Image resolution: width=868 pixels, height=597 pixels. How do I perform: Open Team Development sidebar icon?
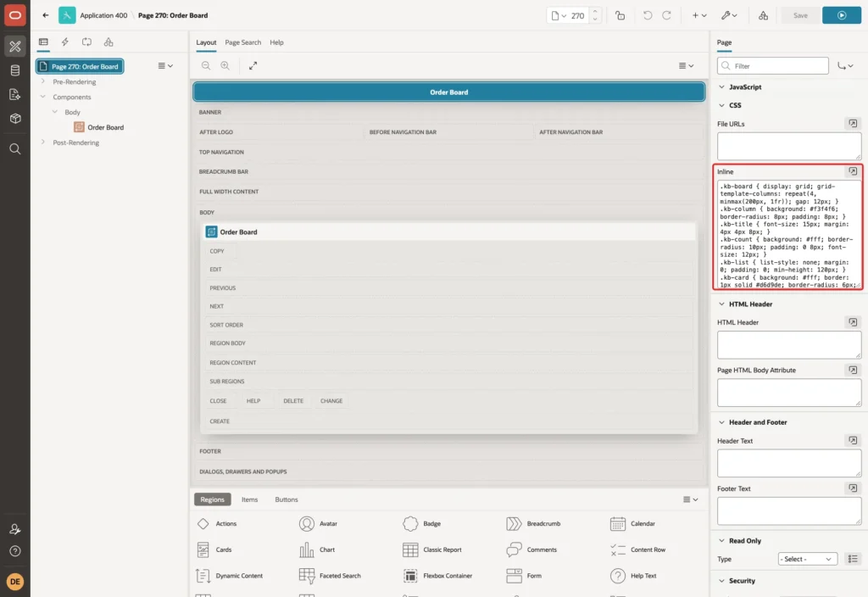point(15,95)
